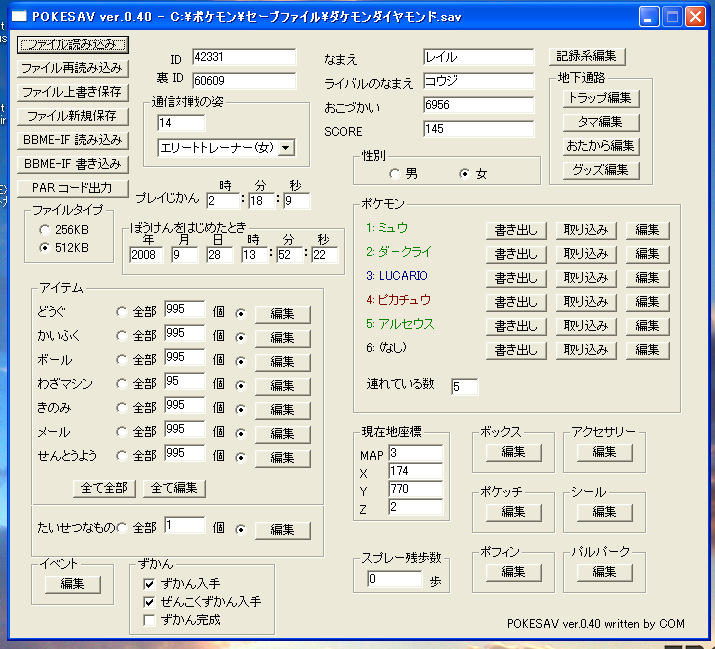Click トラップ編集 button
Viewport: 715px width, 649px height.
[x=601, y=99]
